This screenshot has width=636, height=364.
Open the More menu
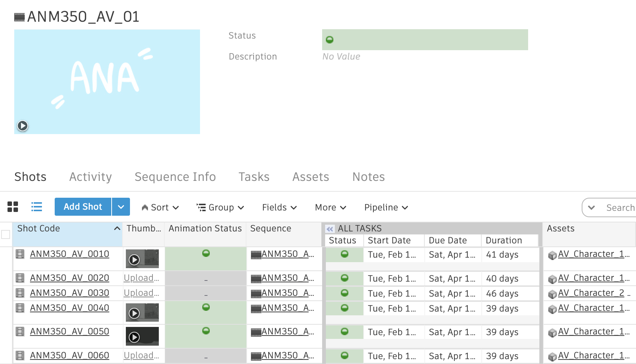330,207
